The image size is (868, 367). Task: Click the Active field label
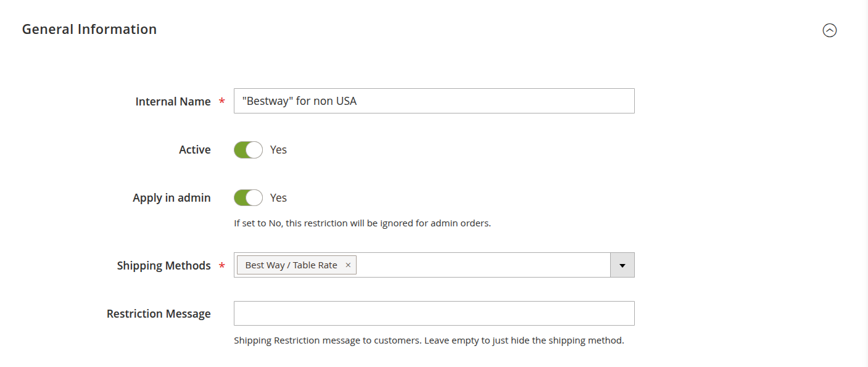(x=195, y=150)
